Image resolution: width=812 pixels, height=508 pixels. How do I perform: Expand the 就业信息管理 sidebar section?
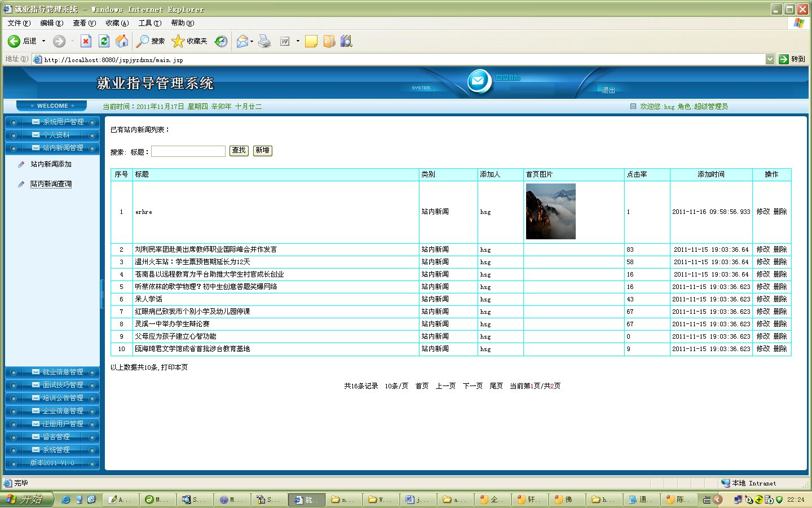click(52, 372)
